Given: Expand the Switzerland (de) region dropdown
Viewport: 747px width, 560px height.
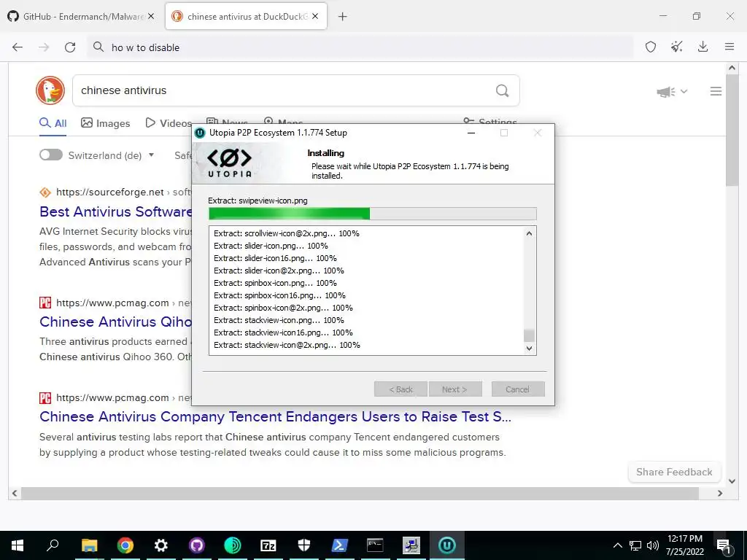Looking at the screenshot, I should [x=111, y=155].
